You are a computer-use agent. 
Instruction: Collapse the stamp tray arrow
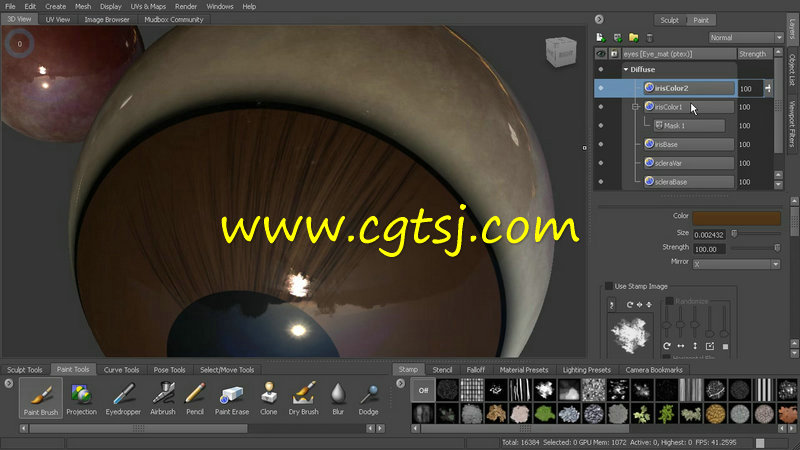[401, 383]
